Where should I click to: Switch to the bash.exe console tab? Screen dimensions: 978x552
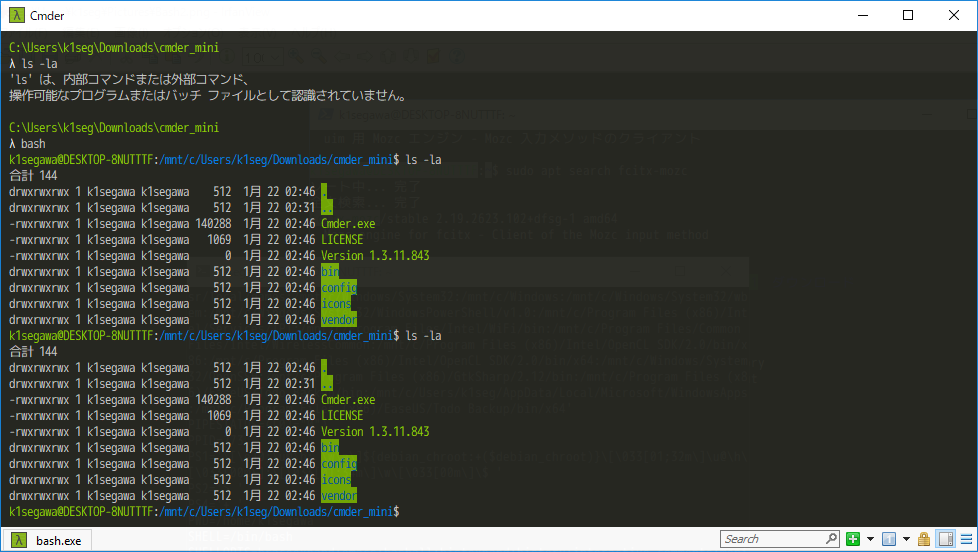pyautogui.click(x=47, y=540)
